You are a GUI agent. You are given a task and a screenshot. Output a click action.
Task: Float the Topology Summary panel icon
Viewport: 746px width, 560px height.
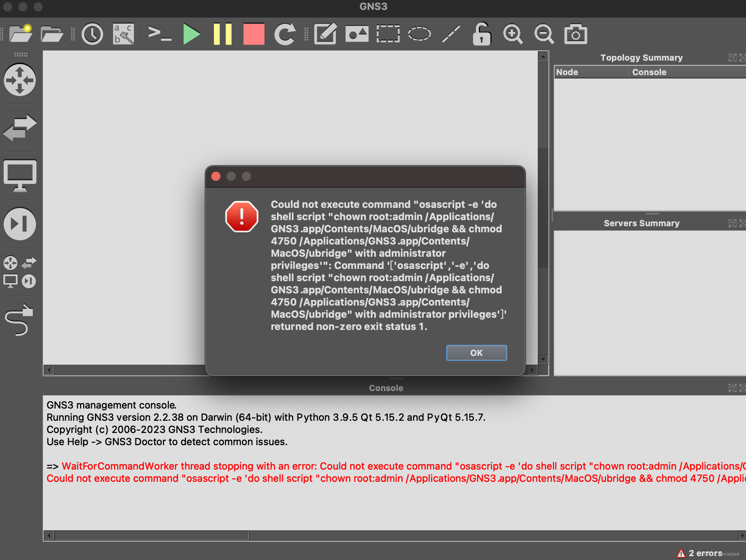click(732, 58)
